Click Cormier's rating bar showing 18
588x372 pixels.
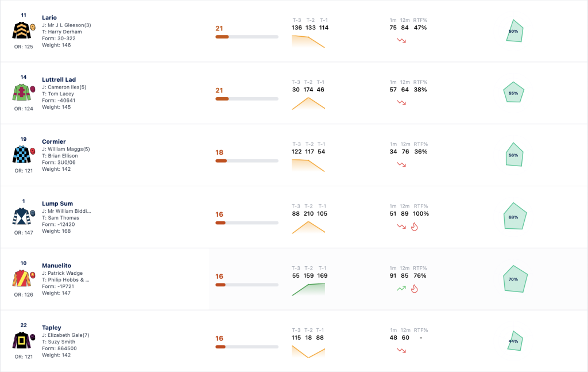(x=247, y=160)
